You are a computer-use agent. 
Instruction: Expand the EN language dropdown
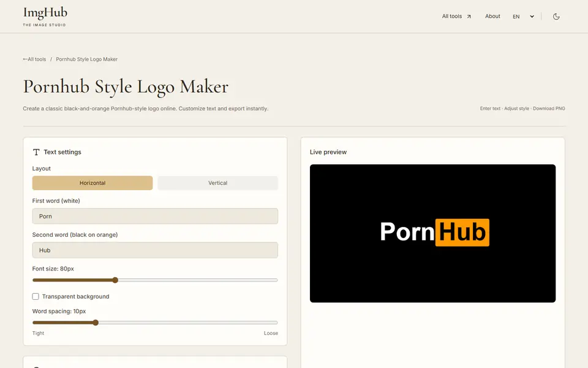523,17
